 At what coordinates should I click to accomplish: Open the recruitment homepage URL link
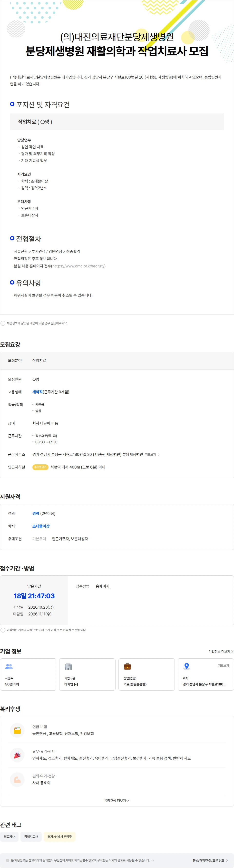click(78, 266)
